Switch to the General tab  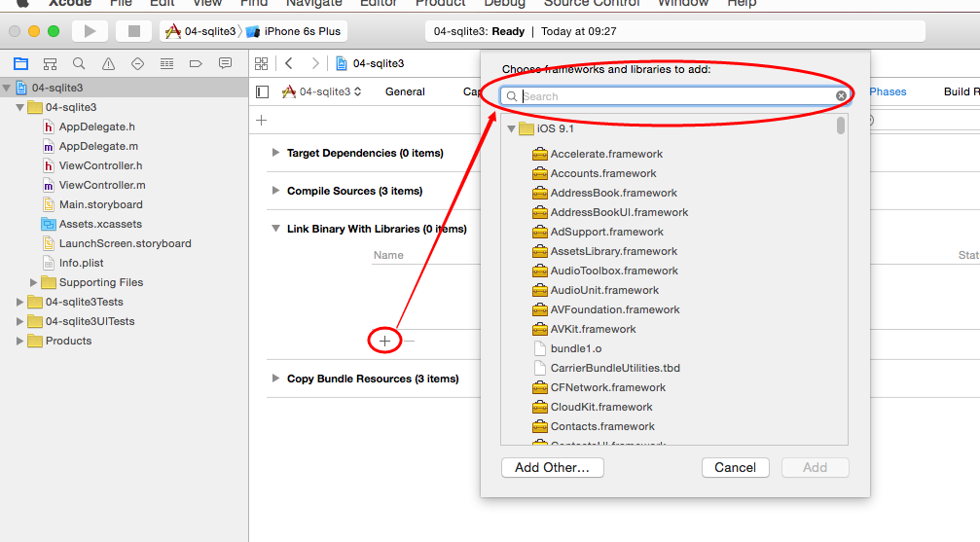tap(405, 91)
